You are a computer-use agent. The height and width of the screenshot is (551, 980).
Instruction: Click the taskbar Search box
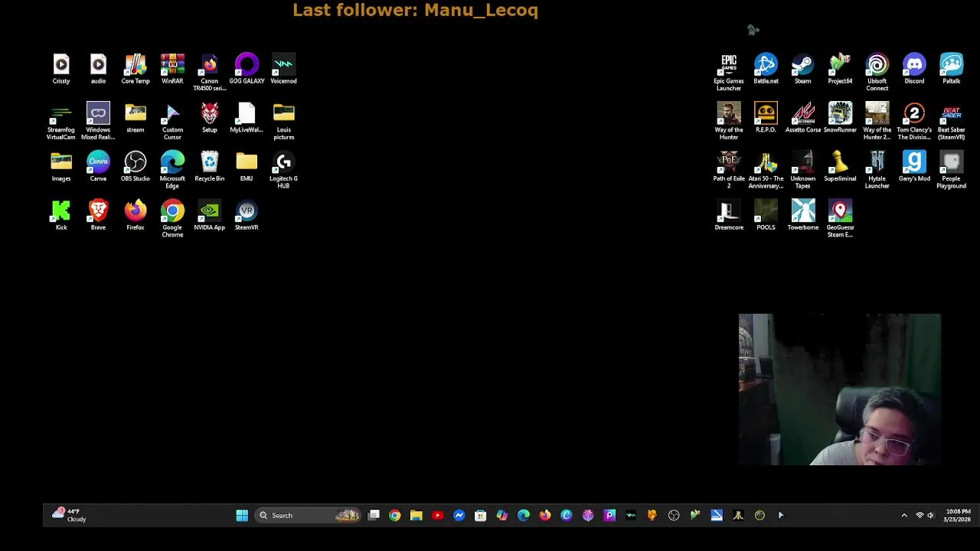[x=309, y=516]
